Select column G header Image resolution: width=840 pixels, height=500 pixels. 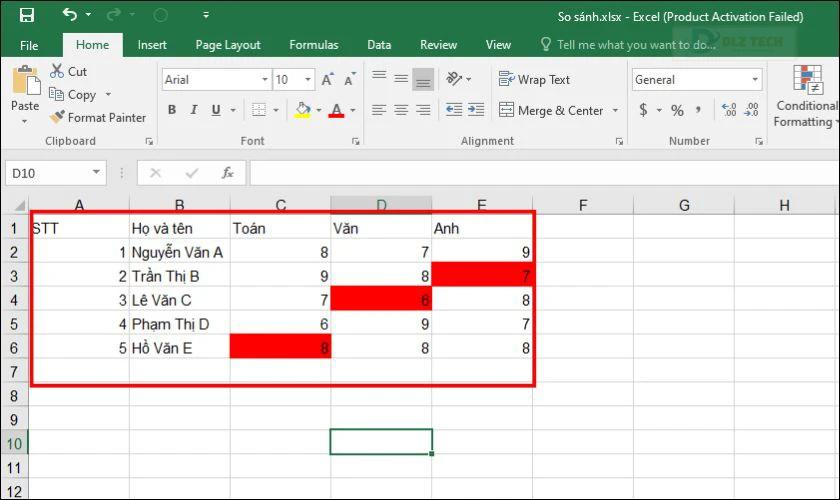point(684,205)
